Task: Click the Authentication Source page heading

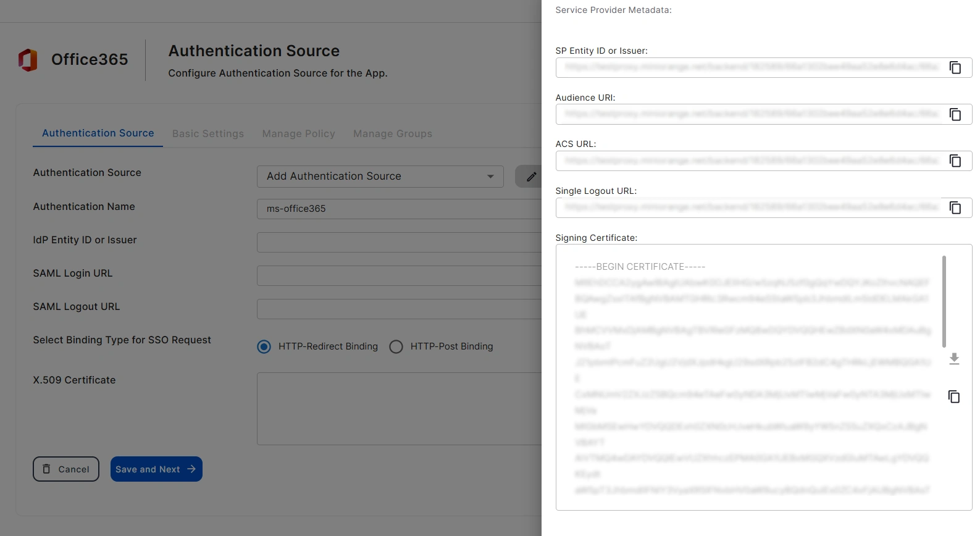Action: [x=254, y=51]
